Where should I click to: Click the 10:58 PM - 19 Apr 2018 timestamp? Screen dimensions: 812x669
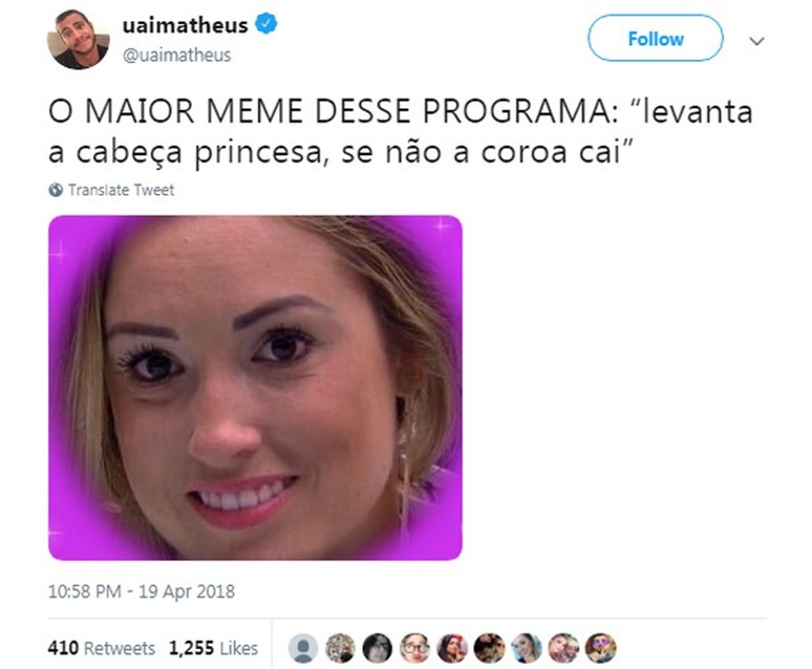tap(141, 591)
